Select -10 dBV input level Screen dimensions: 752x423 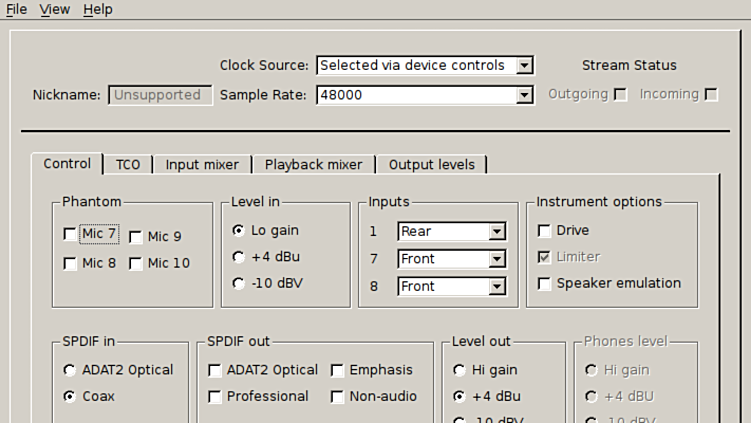(238, 284)
